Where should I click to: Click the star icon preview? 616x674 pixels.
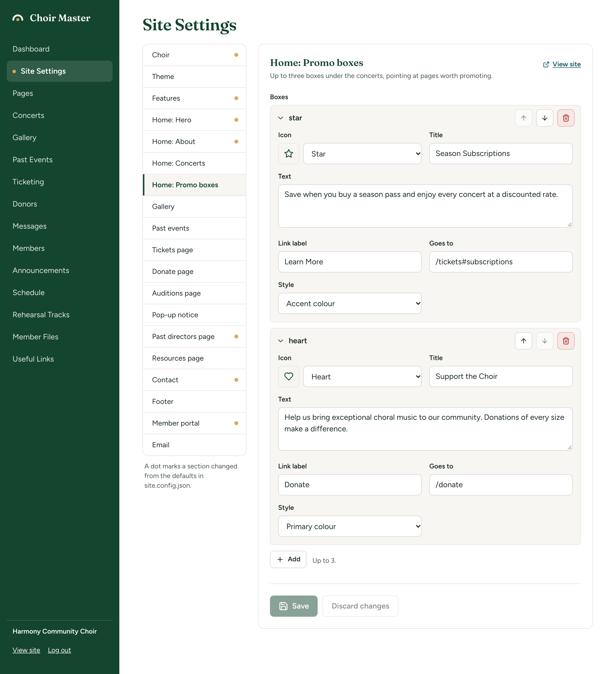289,154
